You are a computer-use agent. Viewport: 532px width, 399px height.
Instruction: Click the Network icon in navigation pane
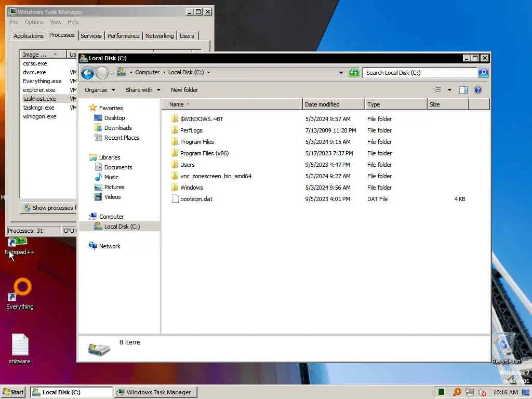(92, 246)
